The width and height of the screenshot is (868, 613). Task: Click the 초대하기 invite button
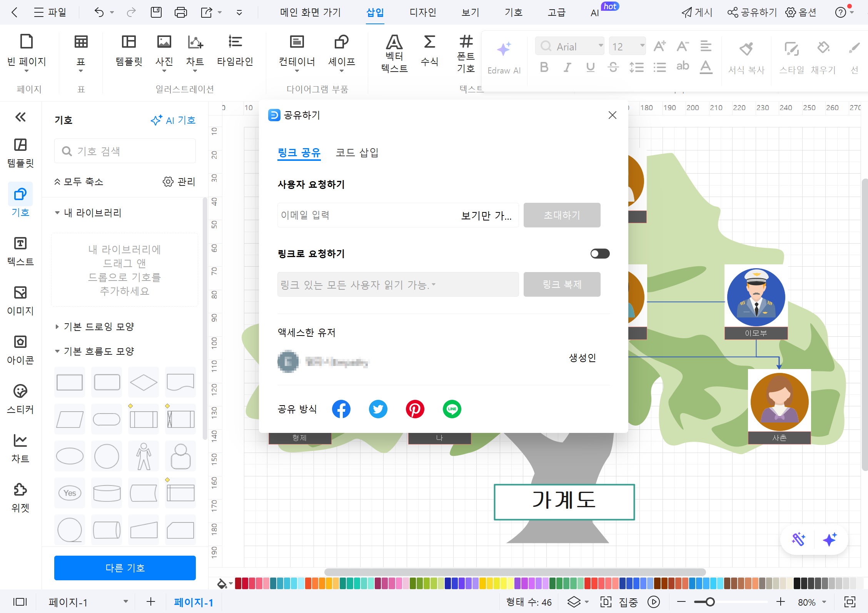coord(562,215)
